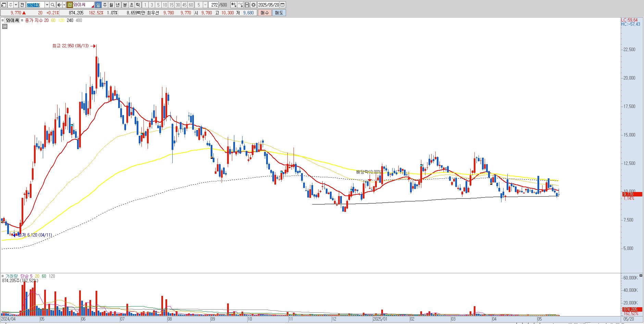
Task: Click the 2025/05/20 date field
Action: pos(269,5)
